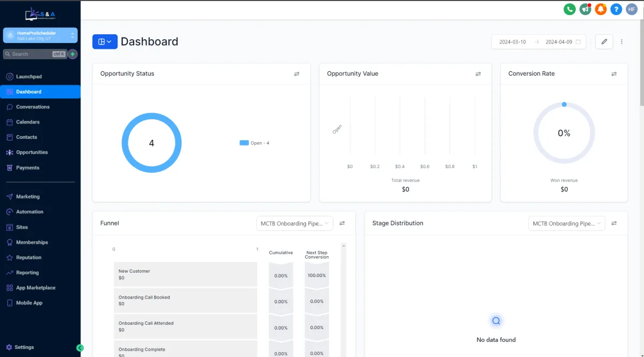Viewport: 644px width, 357px height.
Task: Click the Onboarding Complete funnel bar
Action: pyautogui.click(x=185, y=349)
